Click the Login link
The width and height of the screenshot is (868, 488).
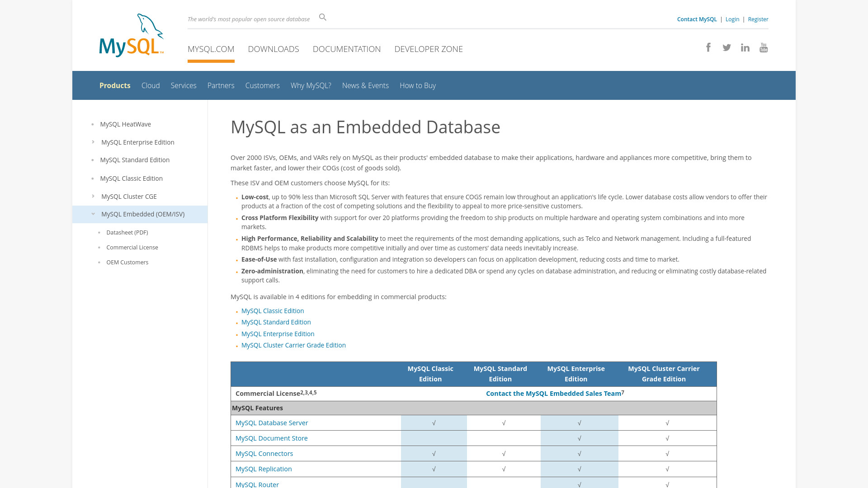click(732, 19)
